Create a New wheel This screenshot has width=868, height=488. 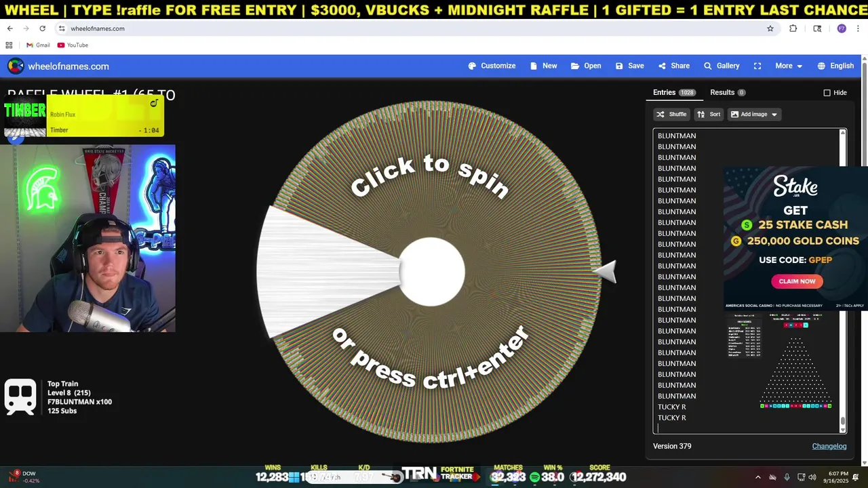coord(543,66)
